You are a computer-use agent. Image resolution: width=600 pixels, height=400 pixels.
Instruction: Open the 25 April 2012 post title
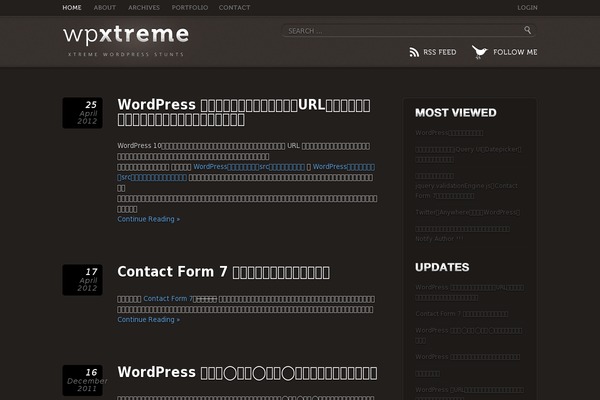(x=244, y=112)
